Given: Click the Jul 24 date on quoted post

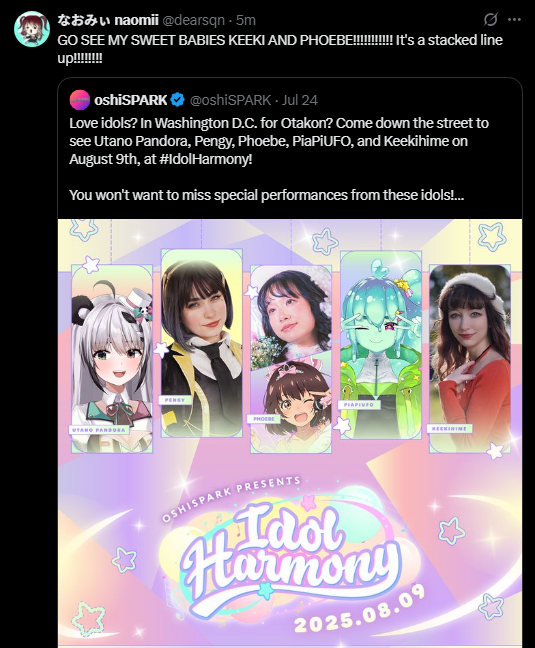Looking at the screenshot, I should pos(300,100).
